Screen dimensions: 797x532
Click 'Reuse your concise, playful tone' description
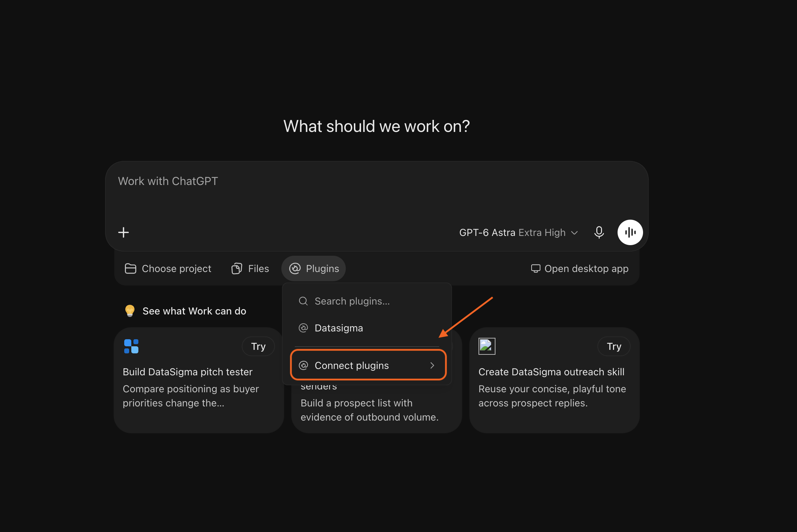(x=552, y=396)
